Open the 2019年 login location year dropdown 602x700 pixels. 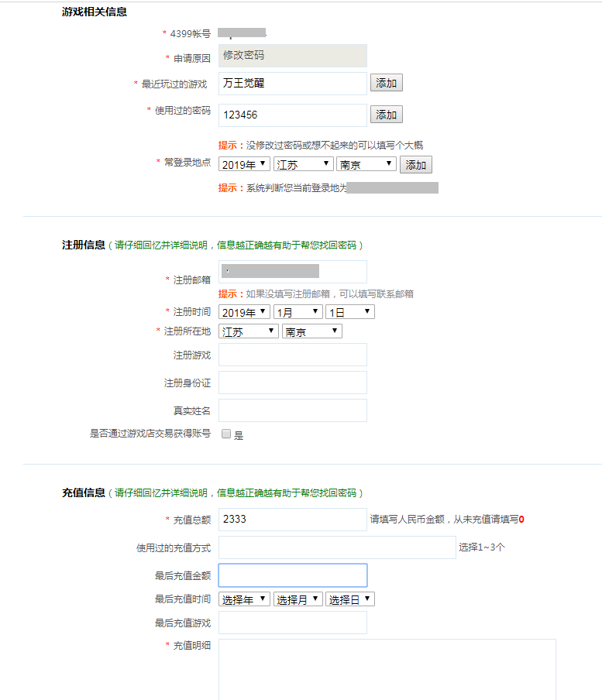(x=244, y=164)
